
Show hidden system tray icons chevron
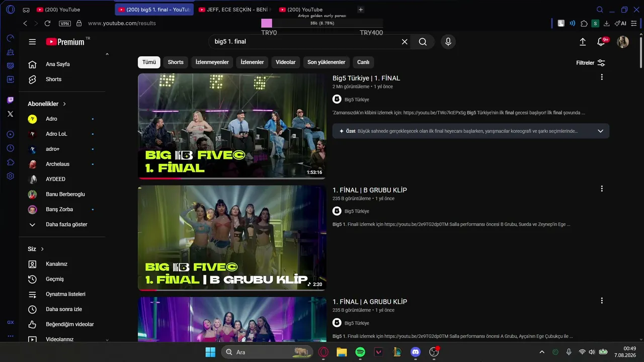pyautogui.click(x=542, y=352)
